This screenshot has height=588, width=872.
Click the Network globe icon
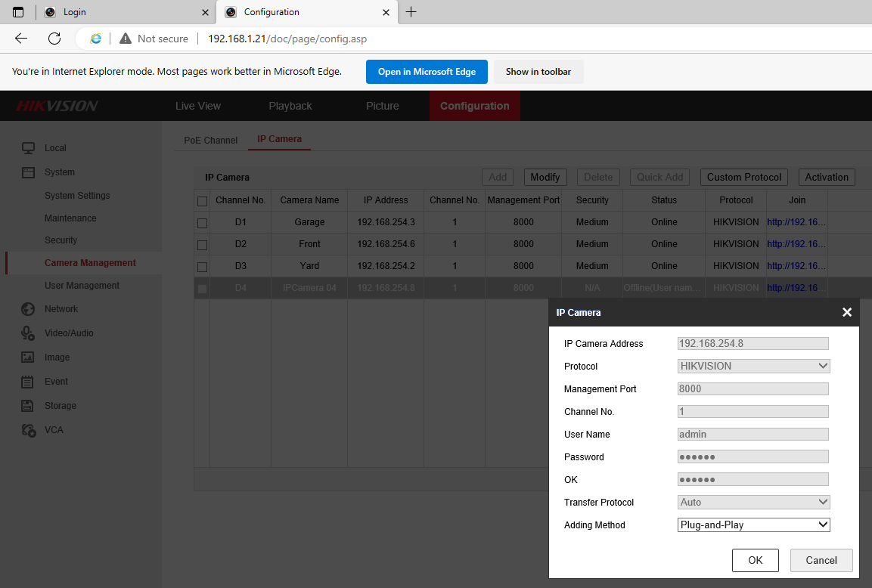coord(28,309)
